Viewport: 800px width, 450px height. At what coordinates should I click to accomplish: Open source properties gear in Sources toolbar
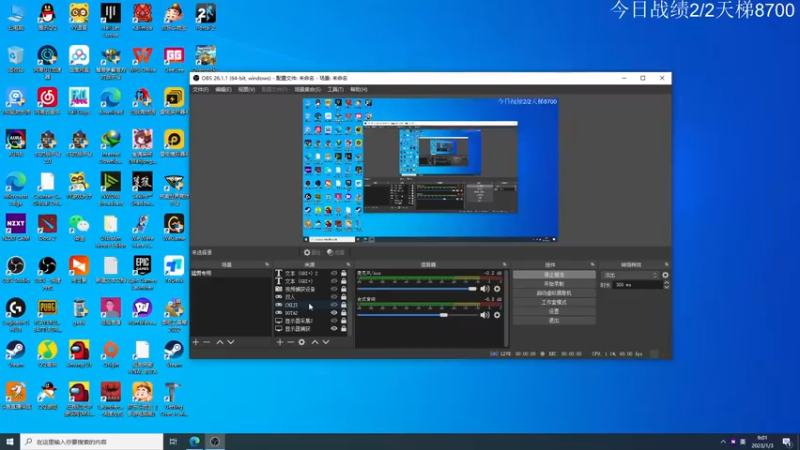coord(302,342)
